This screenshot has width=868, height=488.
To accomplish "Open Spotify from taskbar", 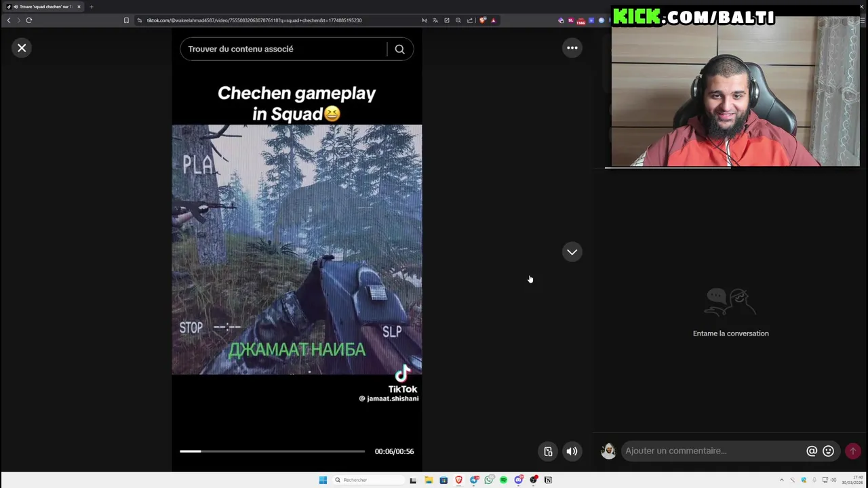I will (503, 480).
